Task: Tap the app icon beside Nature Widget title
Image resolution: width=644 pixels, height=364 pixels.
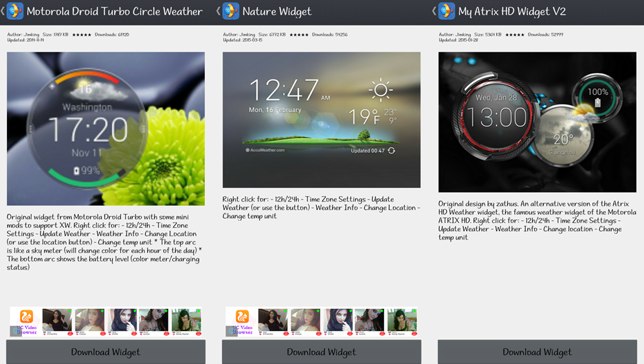Action: click(x=230, y=11)
